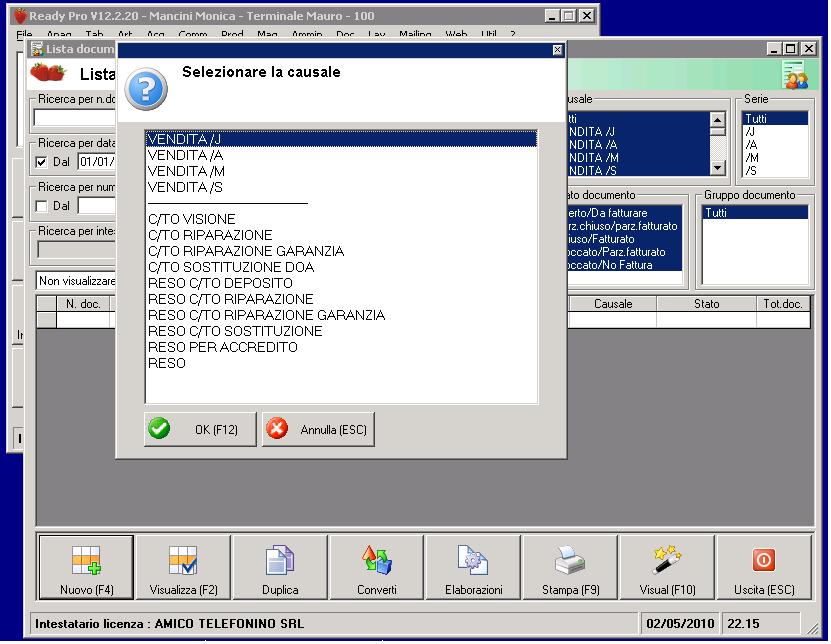Close the Selezionare la causale dialog
The image size is (831, 644).
[557, 50]
